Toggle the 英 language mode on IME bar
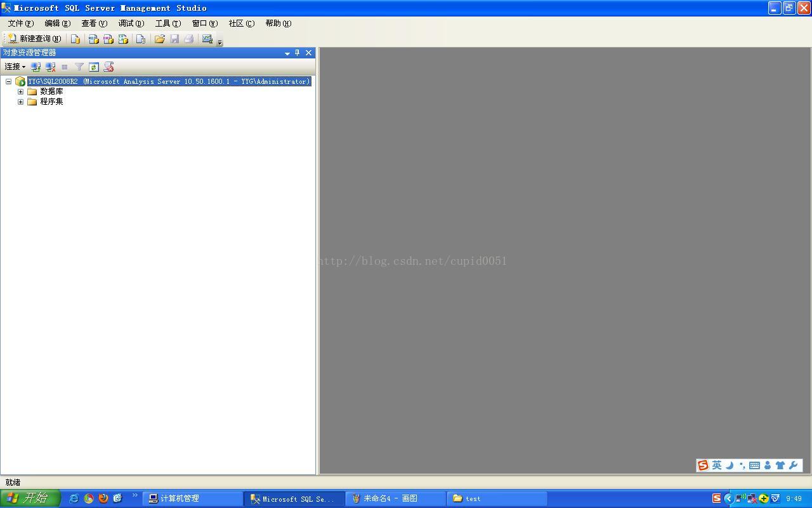 (717, 465)
